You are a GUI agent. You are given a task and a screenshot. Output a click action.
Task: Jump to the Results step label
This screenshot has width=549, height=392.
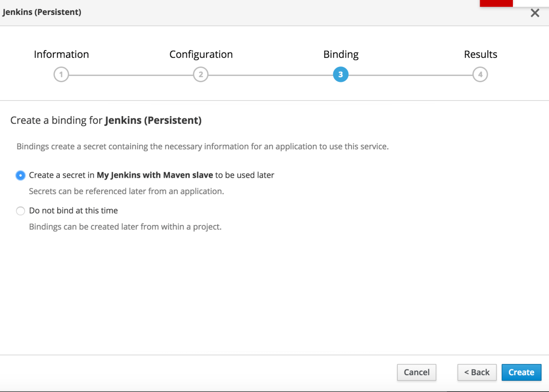point(480,54)
